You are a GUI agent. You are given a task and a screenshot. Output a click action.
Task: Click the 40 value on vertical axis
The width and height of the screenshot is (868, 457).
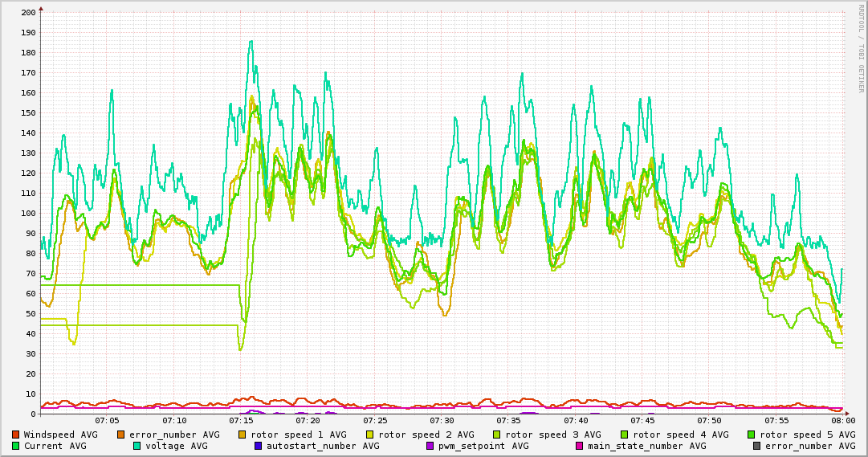pos(31,334)
